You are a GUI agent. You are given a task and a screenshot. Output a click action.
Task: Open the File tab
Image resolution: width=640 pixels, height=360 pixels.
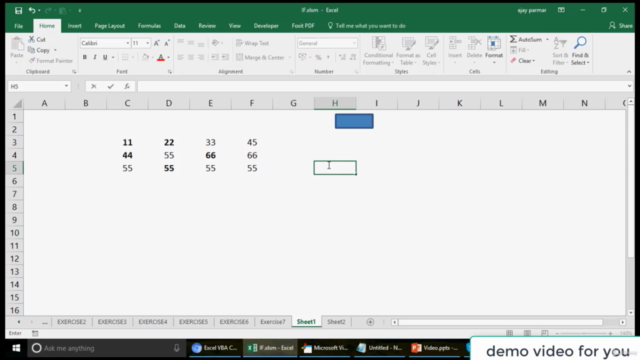click(x=19, y=26)
